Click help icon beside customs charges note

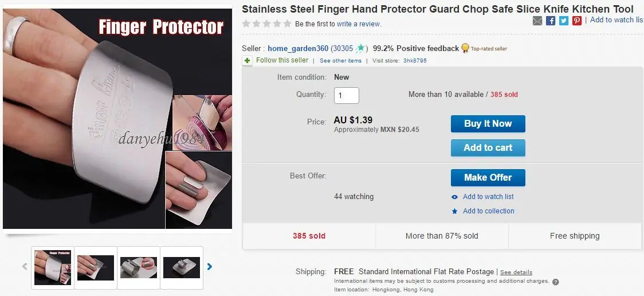click(x=555, y=282)
